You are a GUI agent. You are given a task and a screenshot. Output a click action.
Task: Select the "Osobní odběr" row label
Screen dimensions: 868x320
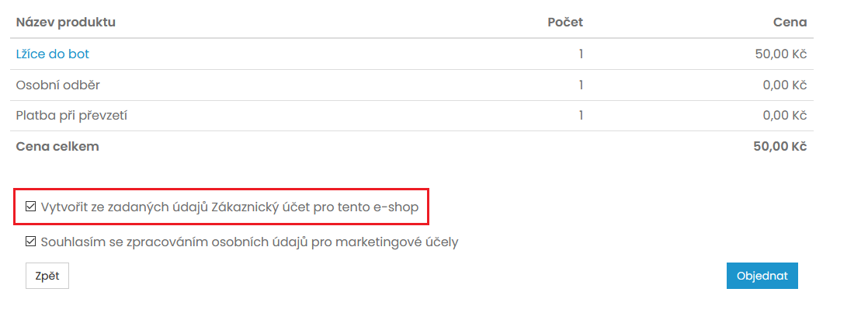58,85
